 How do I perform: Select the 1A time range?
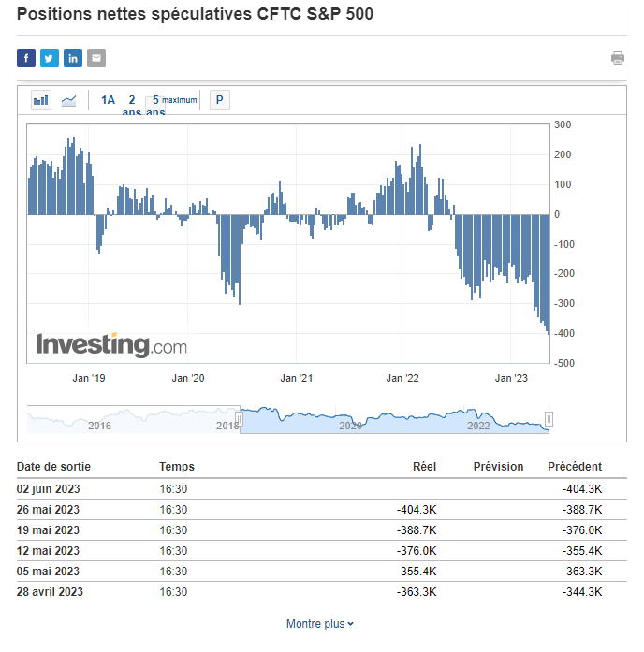pos(108,100)
